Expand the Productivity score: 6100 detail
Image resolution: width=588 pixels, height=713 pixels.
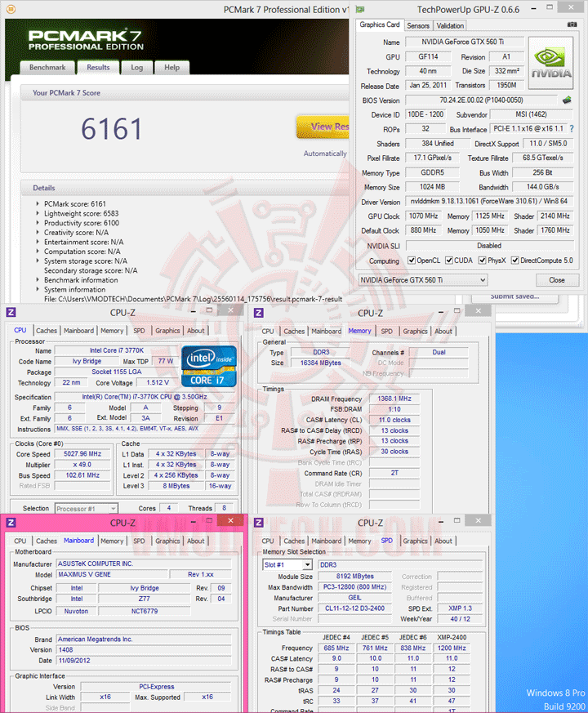pyautogui.click(x=38, y=223)
